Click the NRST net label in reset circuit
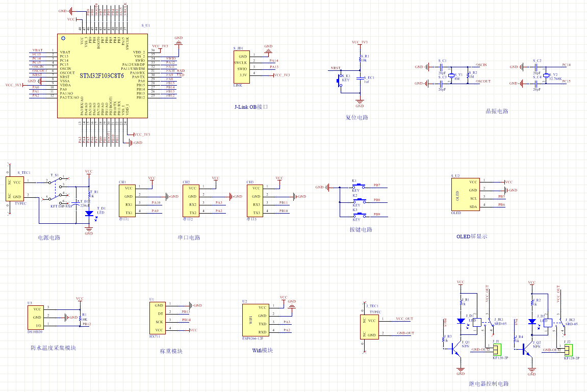This screenshot has width=587, height=392. 336,68
